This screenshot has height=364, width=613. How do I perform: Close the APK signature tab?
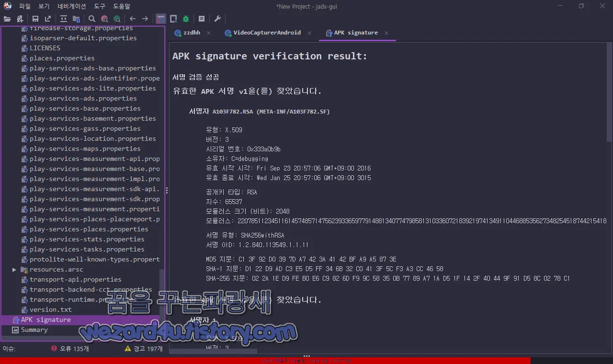(386, 33)
